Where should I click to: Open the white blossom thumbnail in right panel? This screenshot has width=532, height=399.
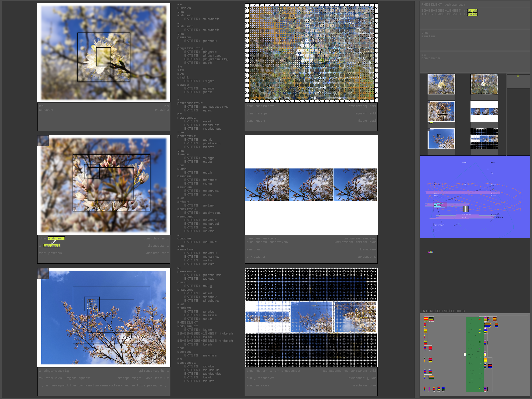pos(441,84)
